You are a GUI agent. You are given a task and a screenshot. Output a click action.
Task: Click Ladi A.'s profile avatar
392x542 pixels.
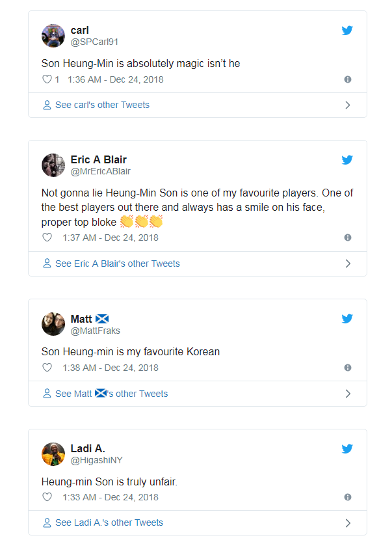53,454
